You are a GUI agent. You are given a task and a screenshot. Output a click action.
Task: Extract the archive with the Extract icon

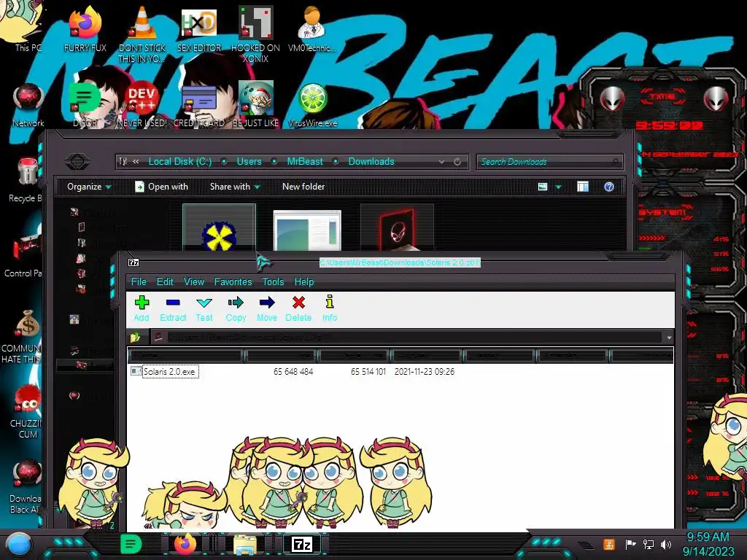tap(173, 308)
